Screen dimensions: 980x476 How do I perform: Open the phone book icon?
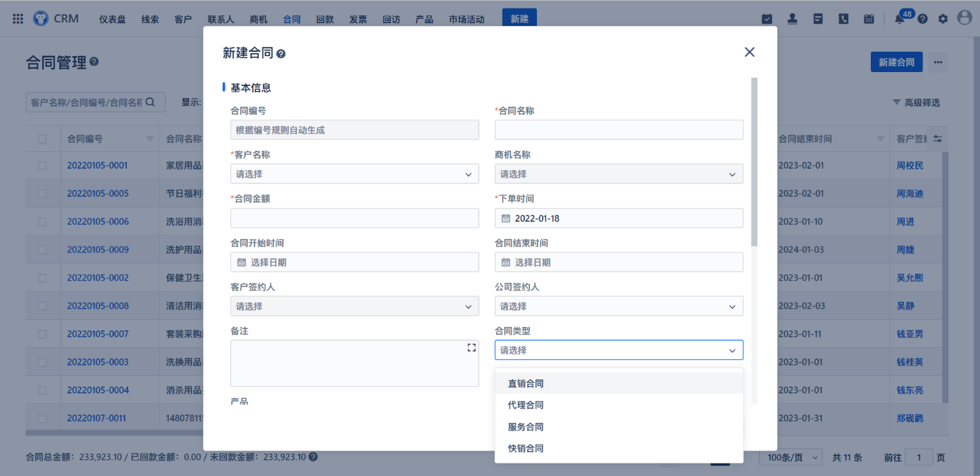[x=843, y=19]
